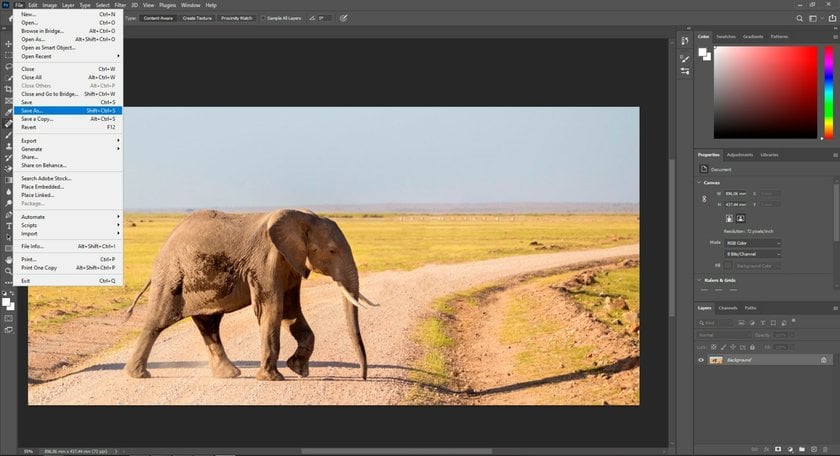Select the Clone Stamp tool
Viewport: 840px width, 456px height.
click(8, 146)
